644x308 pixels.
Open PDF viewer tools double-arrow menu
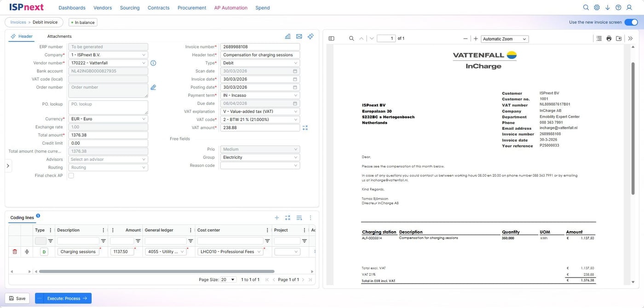coord(631,39)
